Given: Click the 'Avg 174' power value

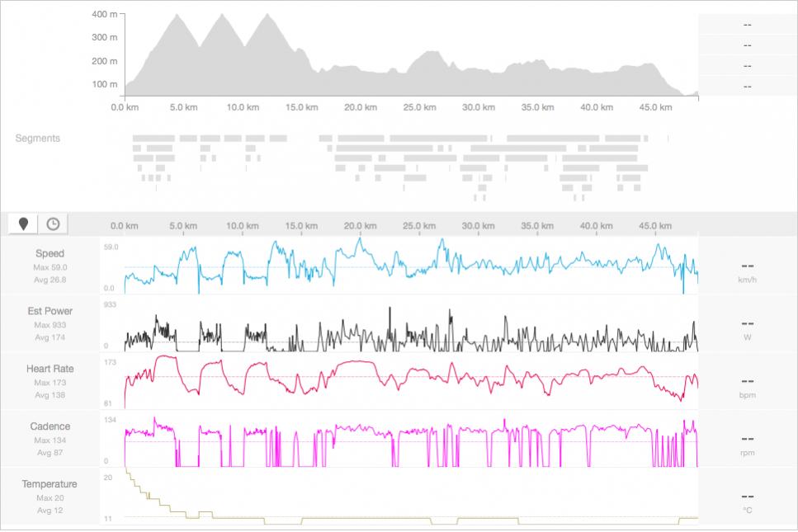Looking at the screenshot, I should pyautogui.click(x=50, y=337).
